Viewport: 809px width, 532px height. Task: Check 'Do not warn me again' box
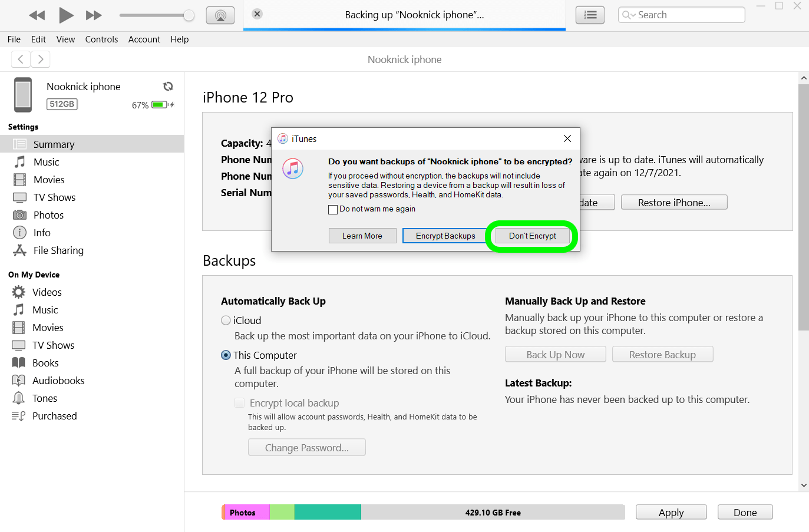333,210
